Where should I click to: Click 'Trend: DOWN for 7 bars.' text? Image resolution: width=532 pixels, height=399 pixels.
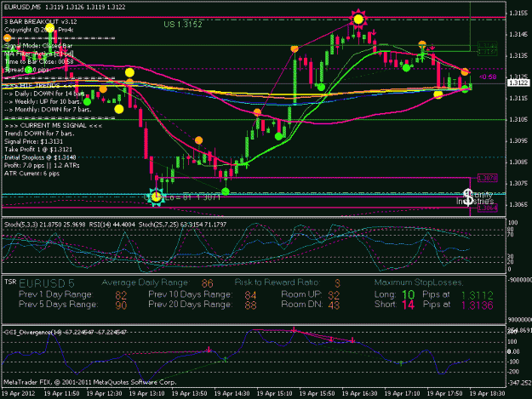click(x=39, y=134)
